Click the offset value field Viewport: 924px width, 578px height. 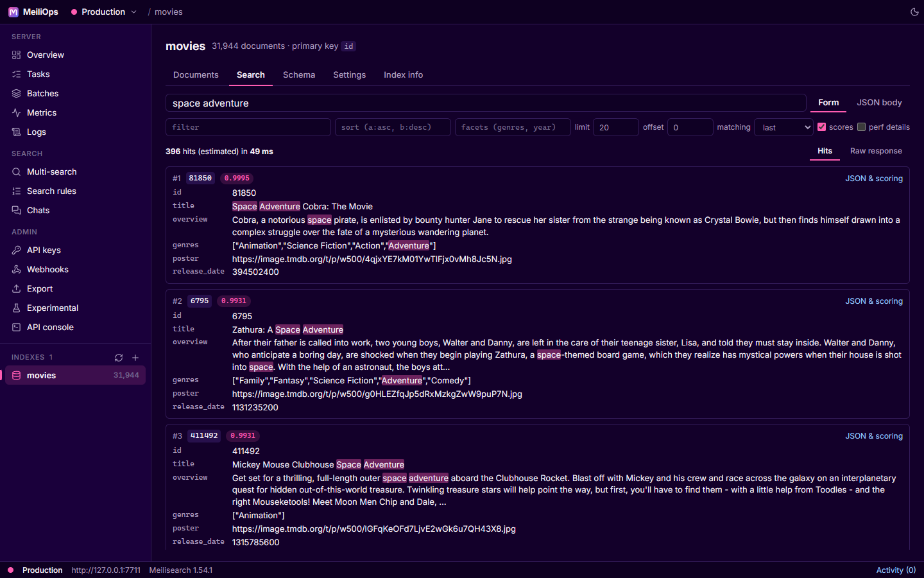click(690, 127)
